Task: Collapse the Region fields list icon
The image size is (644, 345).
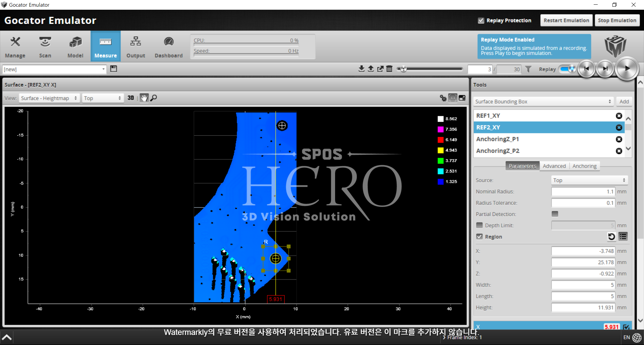Action: point(623,236)
